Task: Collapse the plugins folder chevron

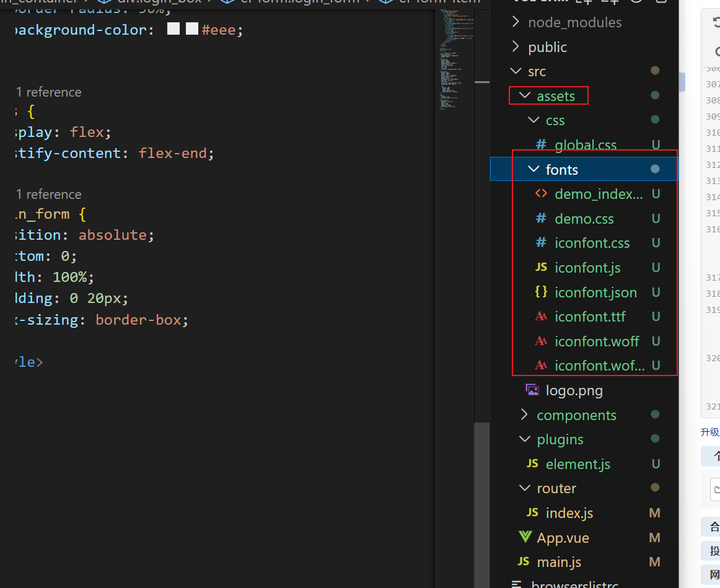Action: (524, 439)
